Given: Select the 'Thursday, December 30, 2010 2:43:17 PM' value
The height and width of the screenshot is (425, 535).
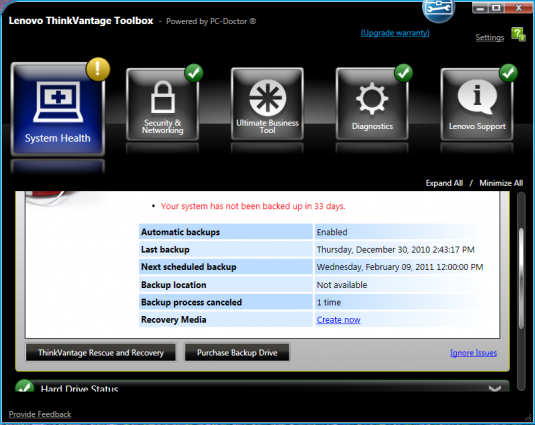Looking at the screenshot, I should pos(395,250).
